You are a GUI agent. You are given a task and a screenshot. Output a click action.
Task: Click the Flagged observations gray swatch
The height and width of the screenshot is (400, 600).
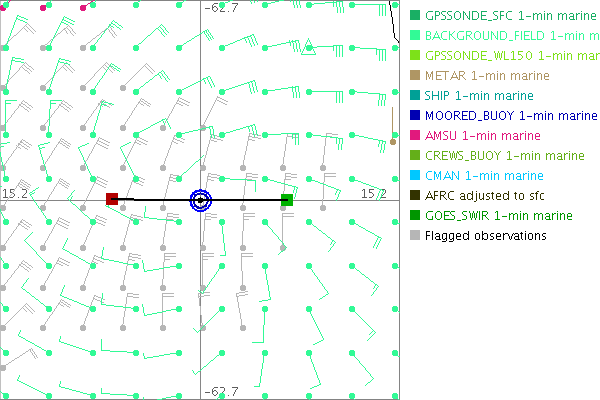[x=415, y=236]
